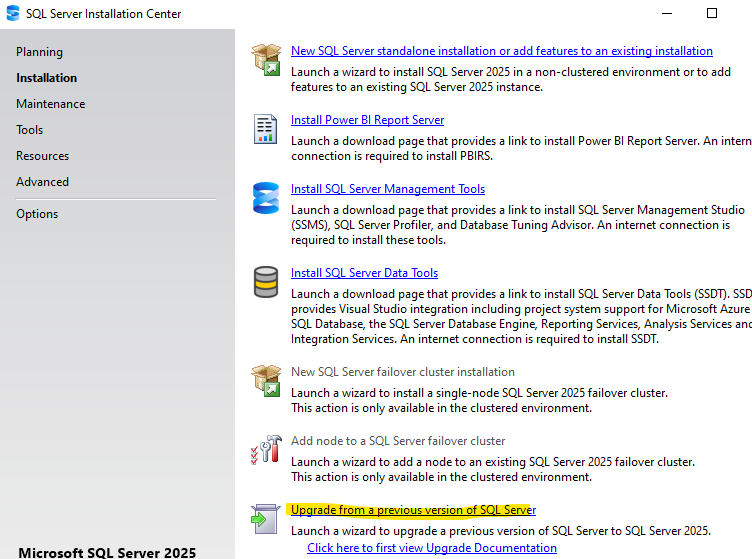752x559 pixels.
Task: Show the Advanced section
Action: (42, 182)
